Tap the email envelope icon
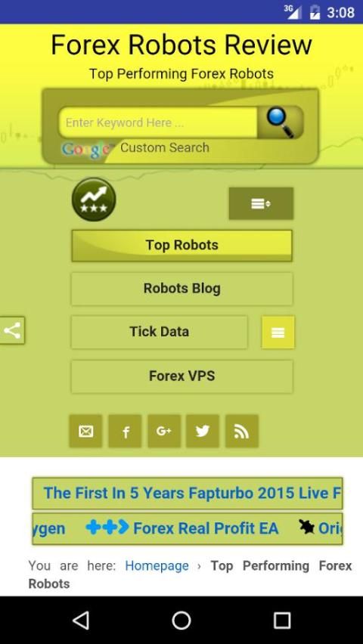 [x=85, y=431]
